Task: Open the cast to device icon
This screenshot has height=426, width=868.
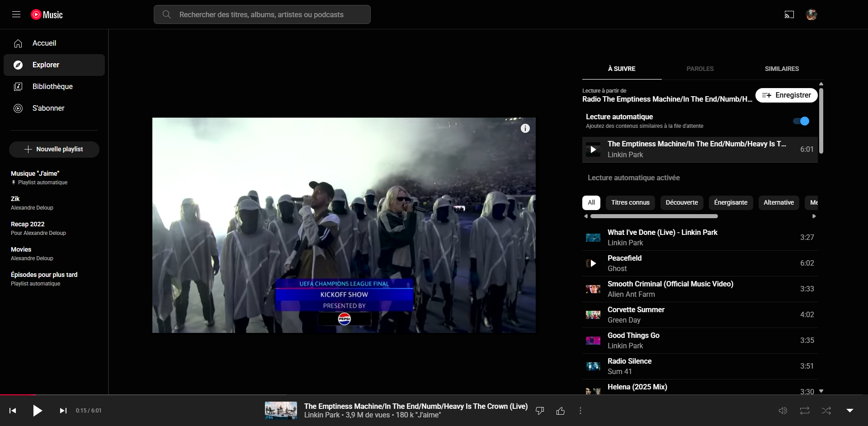Action: [789, 14]
